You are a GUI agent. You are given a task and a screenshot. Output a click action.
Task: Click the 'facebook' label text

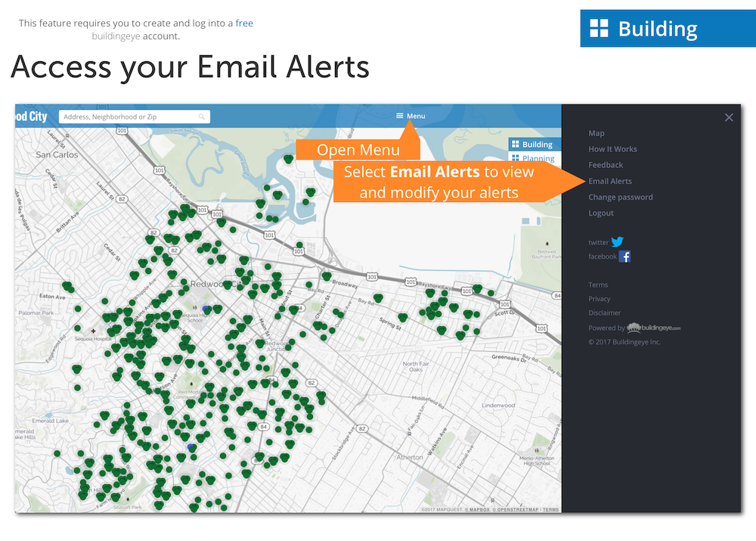tap(603, 257)
